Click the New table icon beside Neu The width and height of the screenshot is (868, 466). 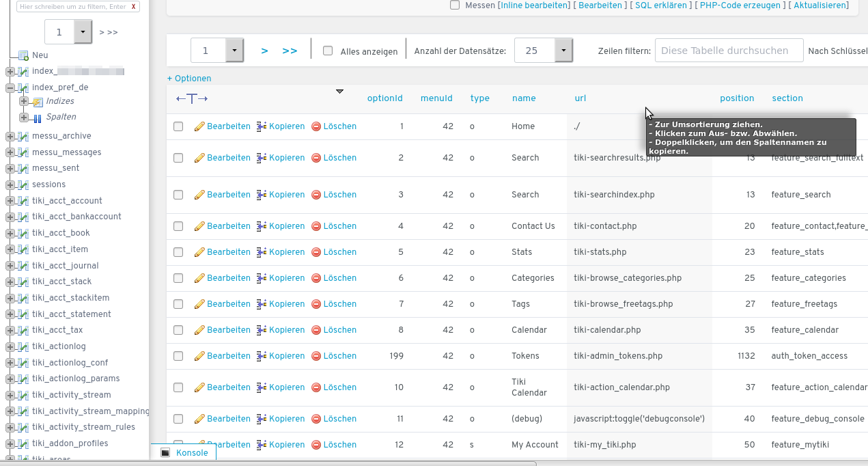point(23,55)
